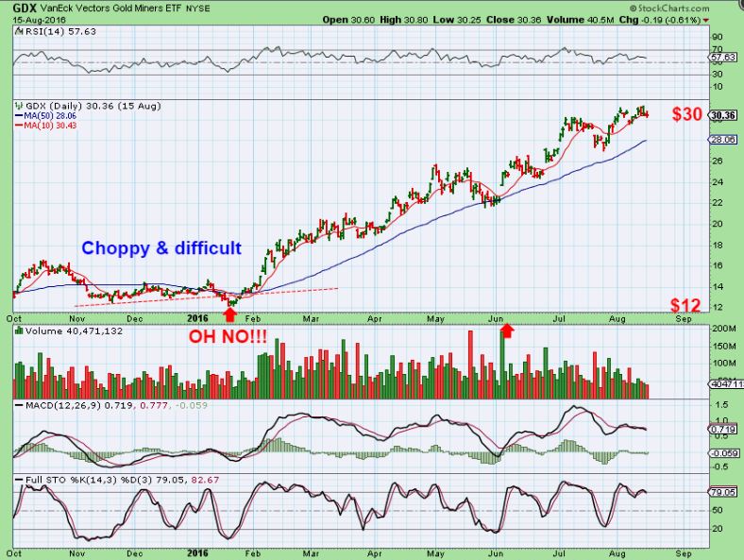Click the candlestick legend icon beside GDX (Daily)
The width and height of the screenshot is (744, 560).
pyautogui.click(x=19, y=106)
